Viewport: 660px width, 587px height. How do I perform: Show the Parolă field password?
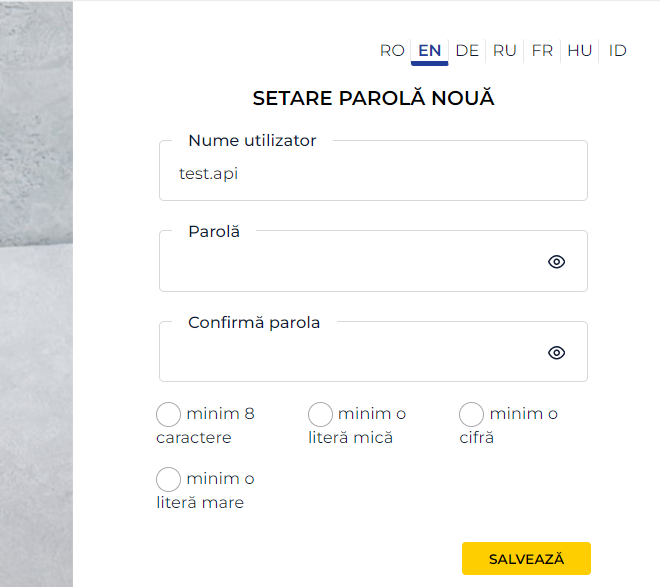click(x=557, y=262)
